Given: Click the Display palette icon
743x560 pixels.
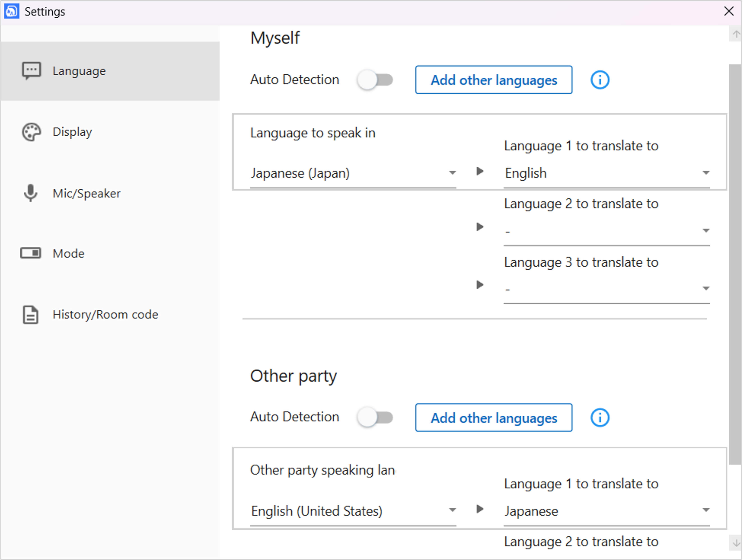Looking at the screenshot, I should click(x=31, y=132).
